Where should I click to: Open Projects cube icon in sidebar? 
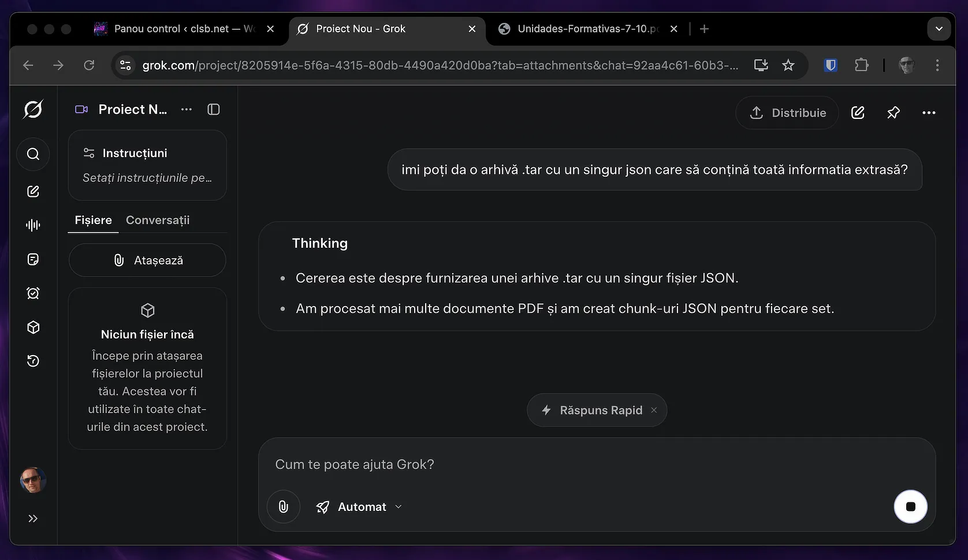(x=33, y=327)
